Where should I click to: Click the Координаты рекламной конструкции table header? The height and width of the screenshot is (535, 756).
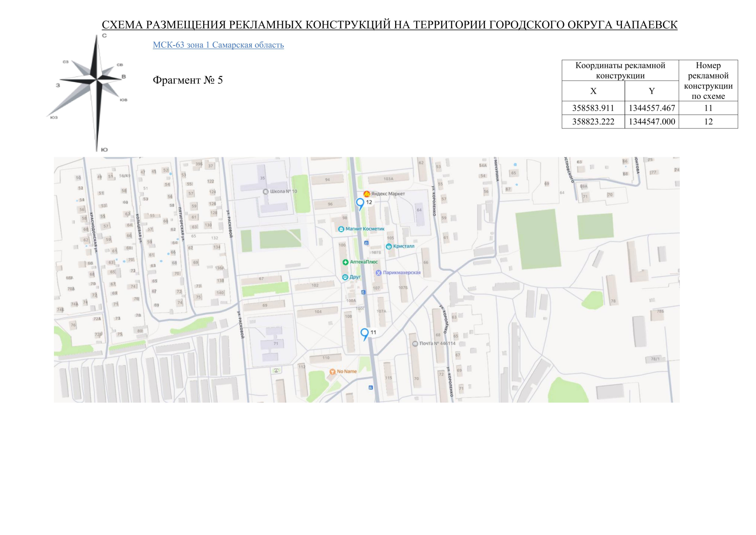(x=620, y=70)
